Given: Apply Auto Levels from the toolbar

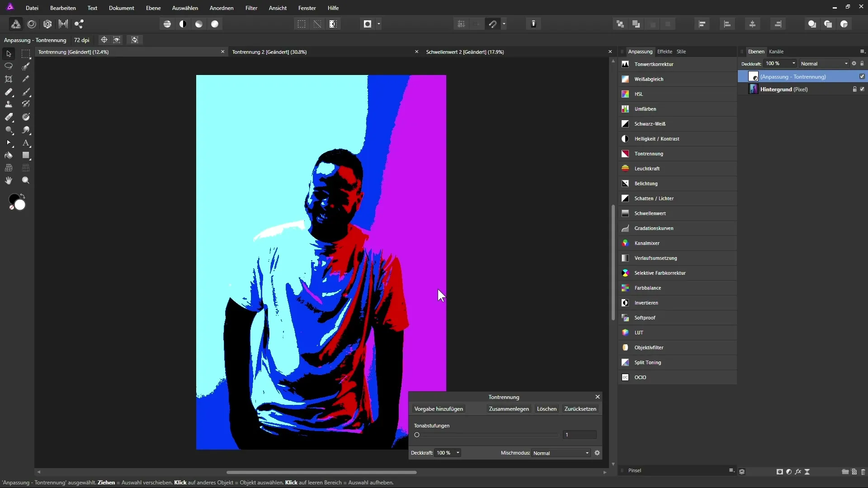Looking at the screenshot, I should pos(167,24).
